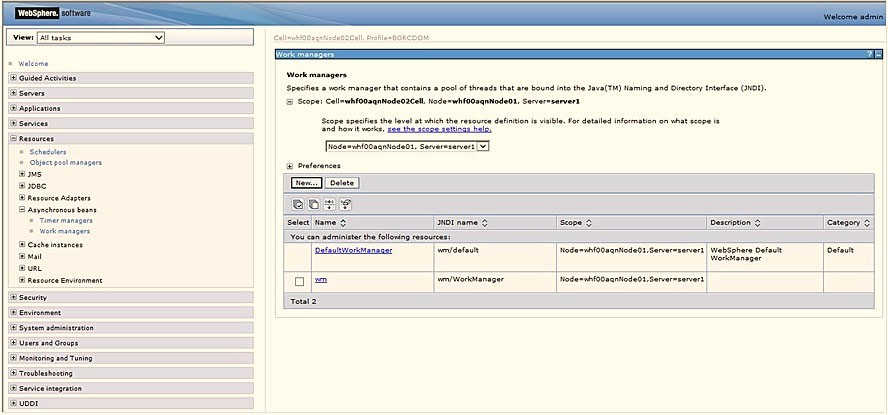Sort table by Description column arrows
The width and height of the screenshot is (888, 415).
pos(757,223)
